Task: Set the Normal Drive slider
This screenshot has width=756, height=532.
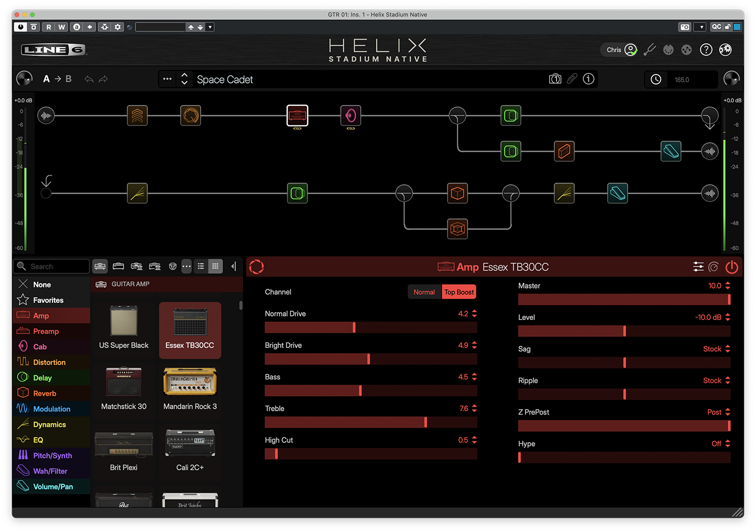Action: [371, 327]
